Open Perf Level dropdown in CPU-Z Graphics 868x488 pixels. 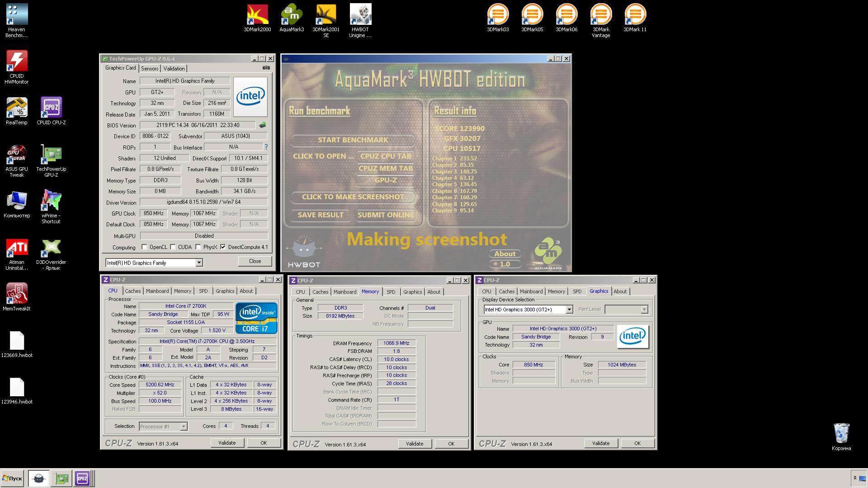[644, 310]
